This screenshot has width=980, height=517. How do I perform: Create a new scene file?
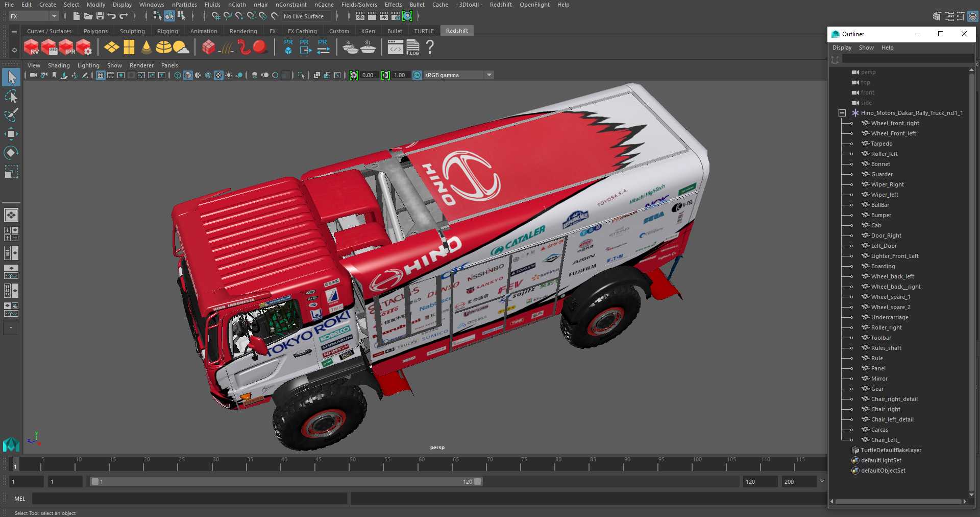pyautogui.click(x=76, y=16)
